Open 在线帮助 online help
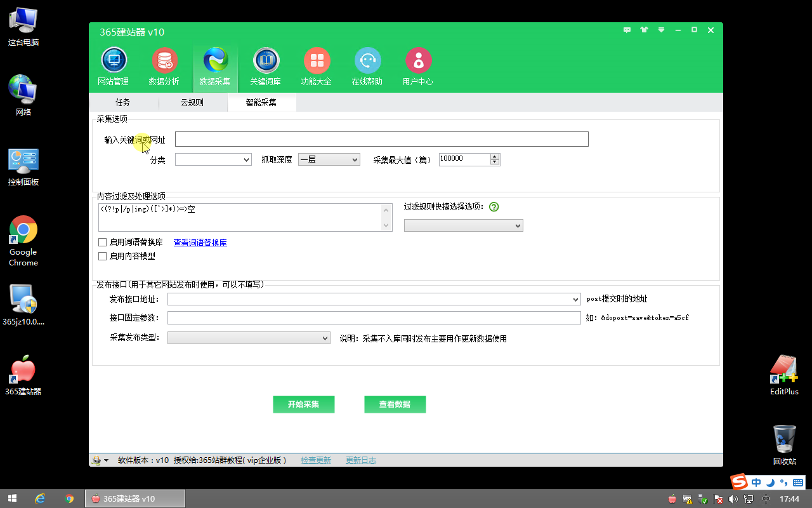This screenshot has height=508, width=812. 367,67
